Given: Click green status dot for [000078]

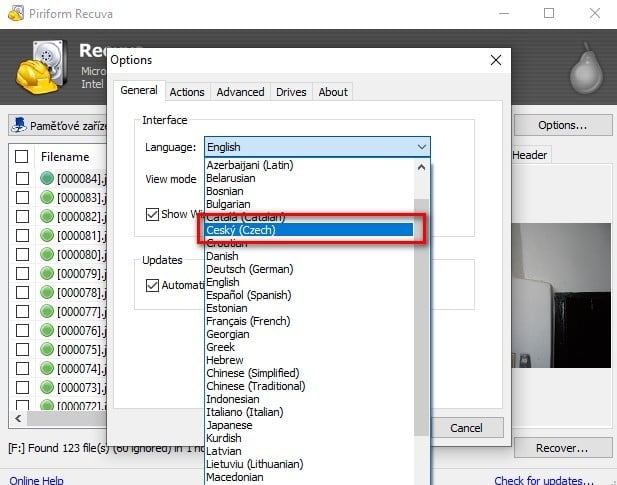Looking at the screenshot, I should pyautogui.click(x=47, y=292).
